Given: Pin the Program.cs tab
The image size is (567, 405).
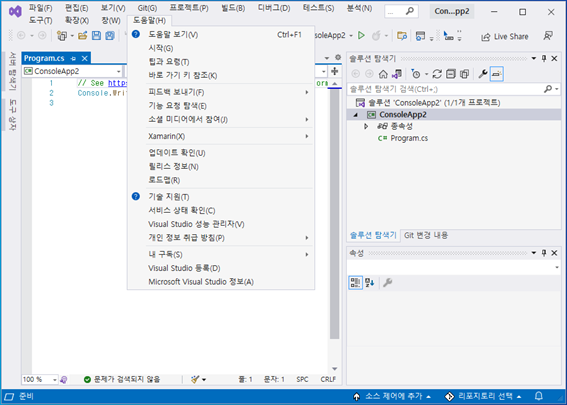Looking at the screenshot, I should [x=73, y=58].
